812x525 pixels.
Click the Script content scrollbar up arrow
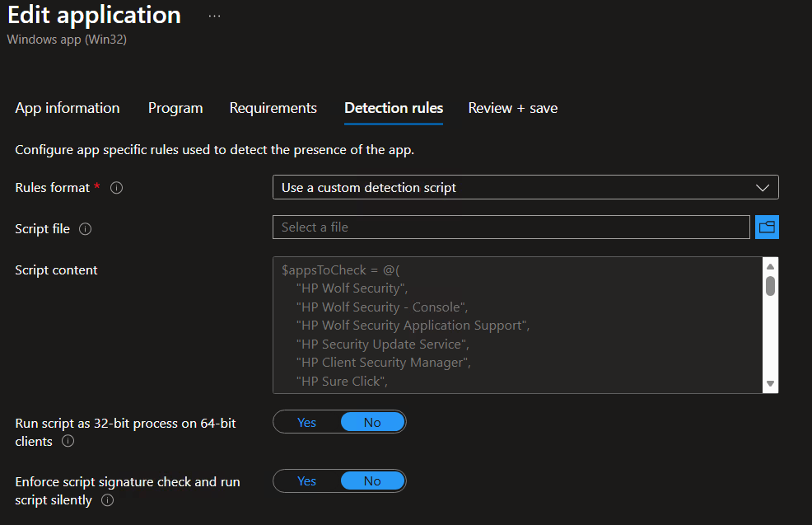[770, 266]
